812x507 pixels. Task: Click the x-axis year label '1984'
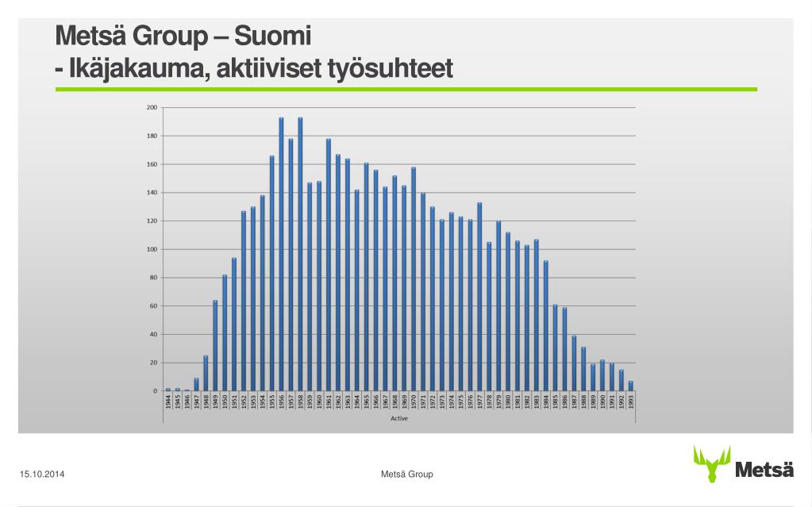[546, 402]
